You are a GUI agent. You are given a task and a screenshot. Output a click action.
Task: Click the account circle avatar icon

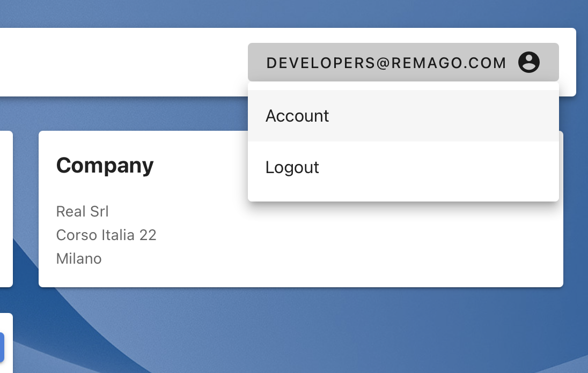(528, 62)
